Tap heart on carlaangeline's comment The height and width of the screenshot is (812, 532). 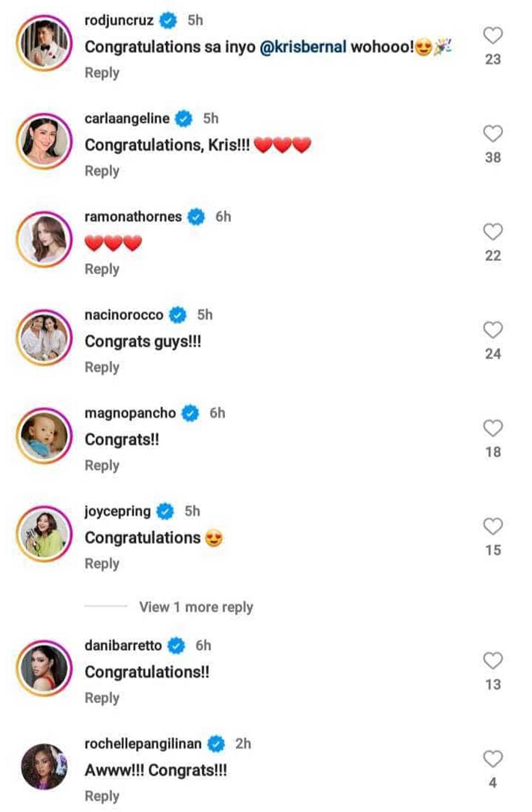pos(493,134)
